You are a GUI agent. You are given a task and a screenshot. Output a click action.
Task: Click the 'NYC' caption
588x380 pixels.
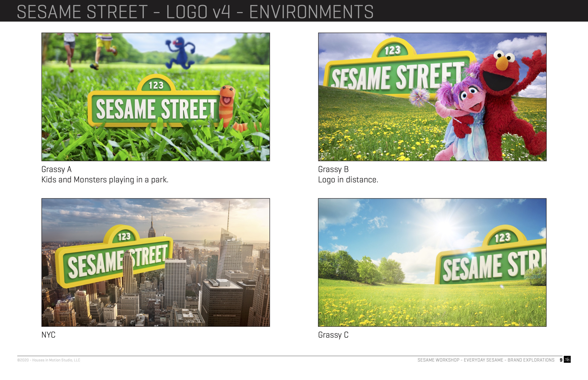[48, 335]
